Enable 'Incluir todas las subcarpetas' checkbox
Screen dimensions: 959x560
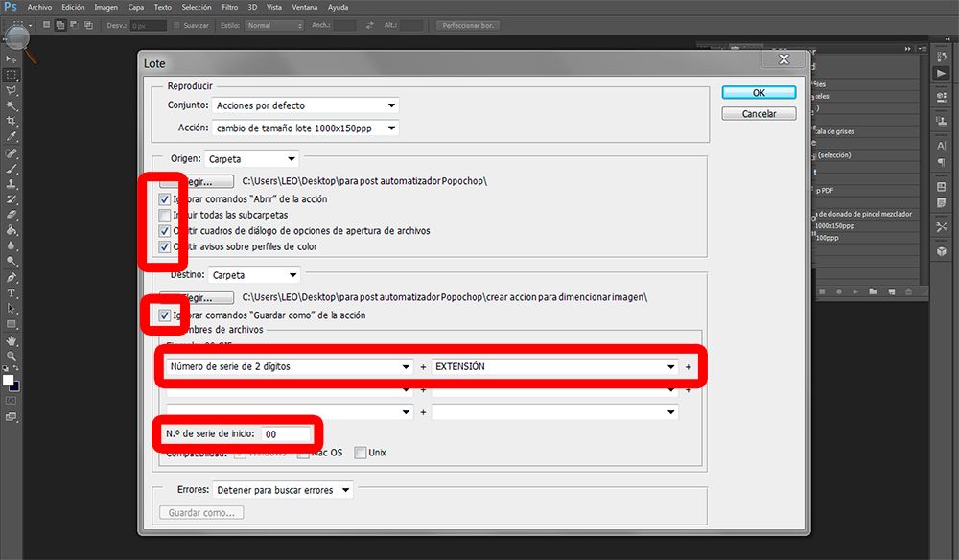(165, 215)
